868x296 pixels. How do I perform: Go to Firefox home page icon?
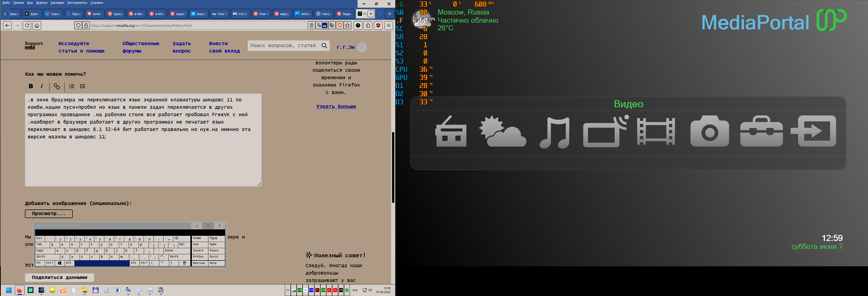tap(37, 25)
